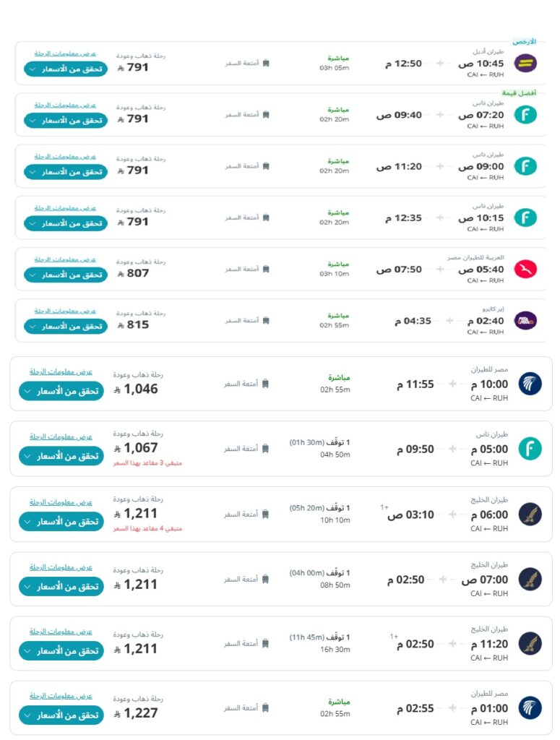Click the baggage icon on the 1,046 fare row
560x740 pixels.
coord(266,384)
